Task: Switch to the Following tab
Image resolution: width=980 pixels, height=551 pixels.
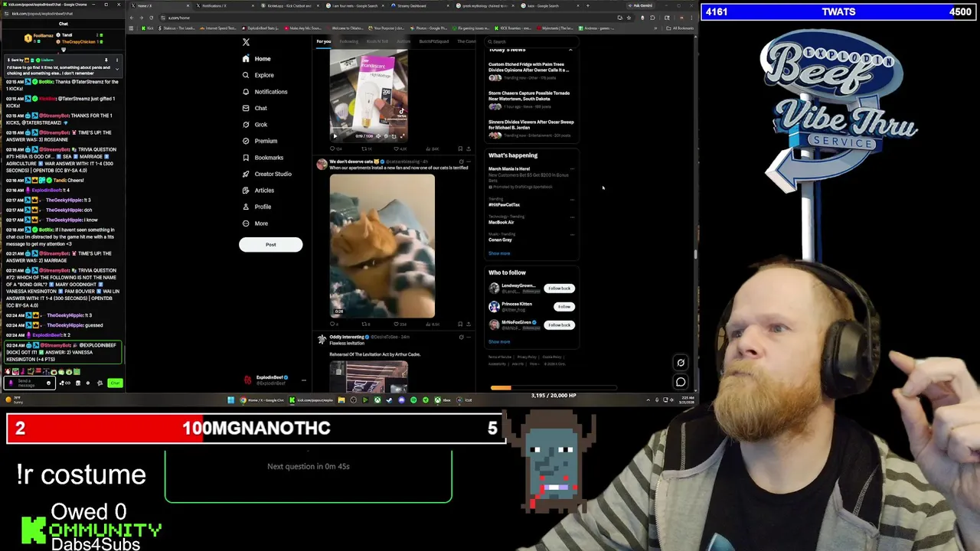Action: point(349,41)
